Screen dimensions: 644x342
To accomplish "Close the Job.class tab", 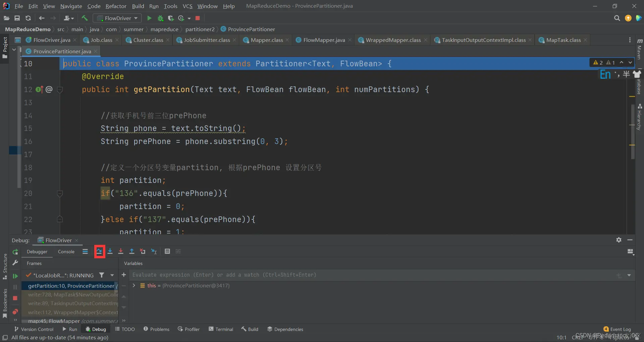I will (117, 40).
